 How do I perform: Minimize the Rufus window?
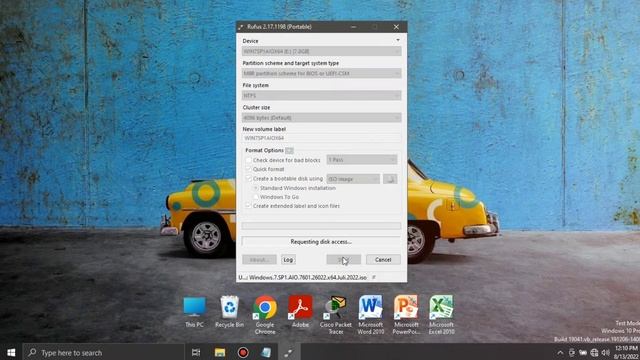(353, 27)
